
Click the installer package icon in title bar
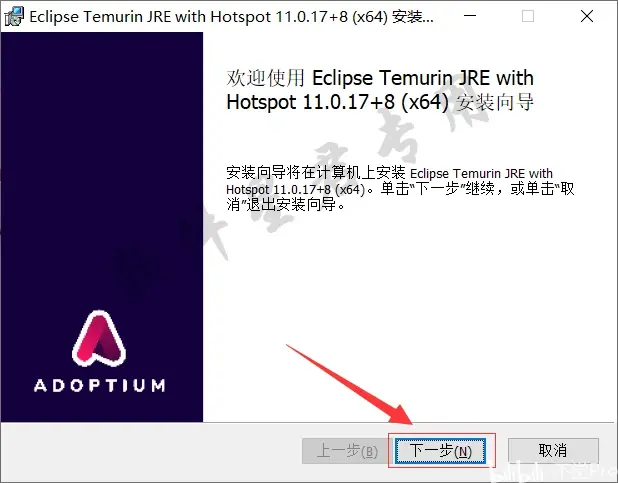(x=15, y=17)
